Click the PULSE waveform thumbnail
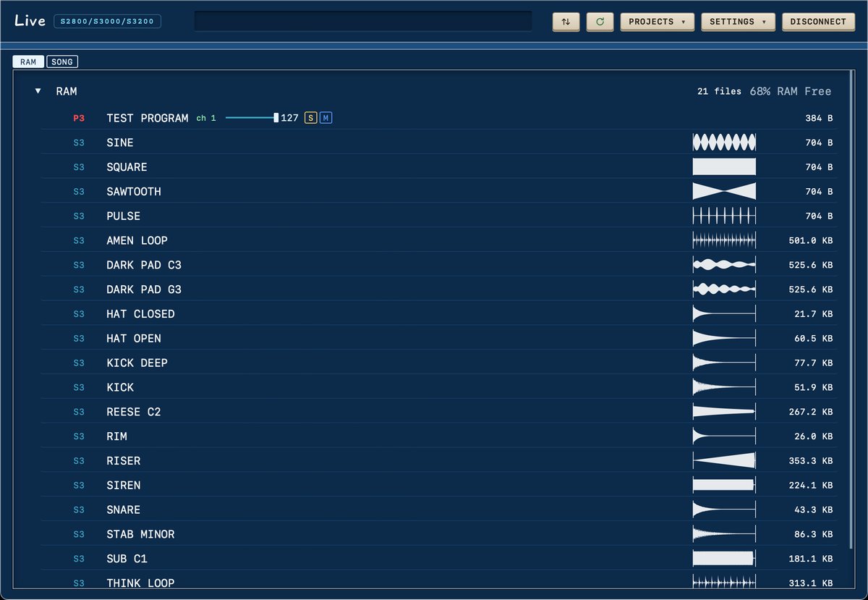Screen dimensions: 868x600 pos(724,216)
